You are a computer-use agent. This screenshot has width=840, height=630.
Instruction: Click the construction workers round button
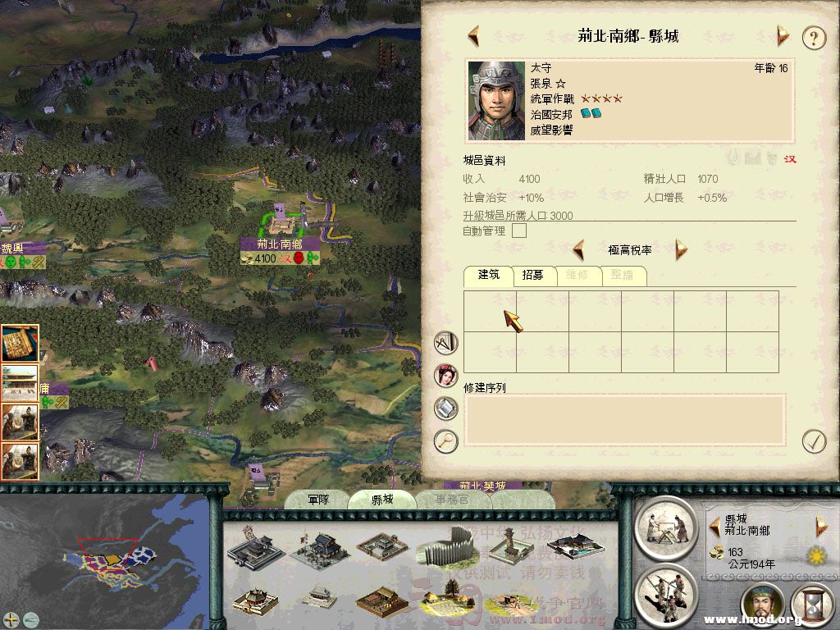pos(665,529)
